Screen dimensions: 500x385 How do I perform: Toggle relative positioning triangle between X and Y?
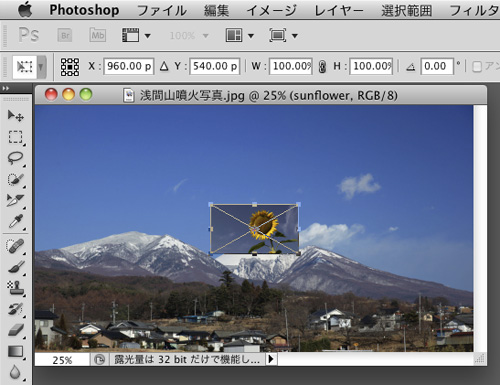tap(164, 66)
